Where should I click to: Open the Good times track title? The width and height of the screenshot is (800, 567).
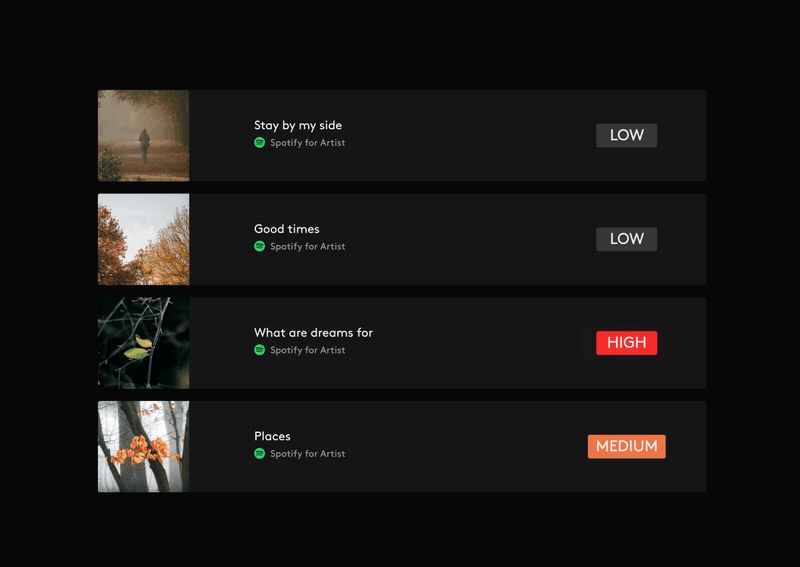click(x=287, y=229)
